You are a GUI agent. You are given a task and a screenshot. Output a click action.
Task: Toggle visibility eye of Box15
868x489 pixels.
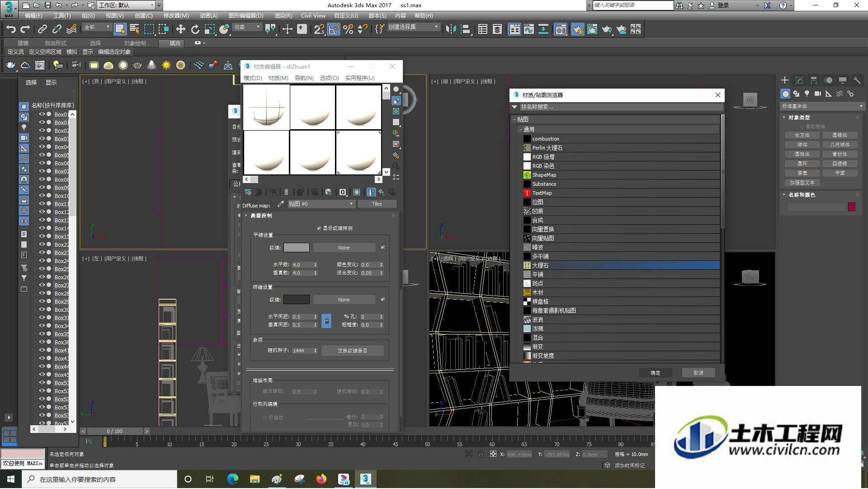pos(42,236)
